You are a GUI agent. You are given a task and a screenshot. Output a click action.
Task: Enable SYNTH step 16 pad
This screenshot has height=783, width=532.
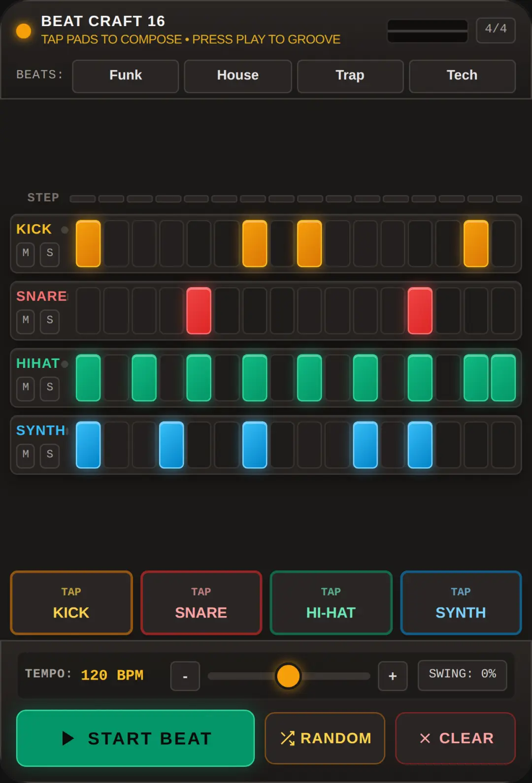point(503,445)
